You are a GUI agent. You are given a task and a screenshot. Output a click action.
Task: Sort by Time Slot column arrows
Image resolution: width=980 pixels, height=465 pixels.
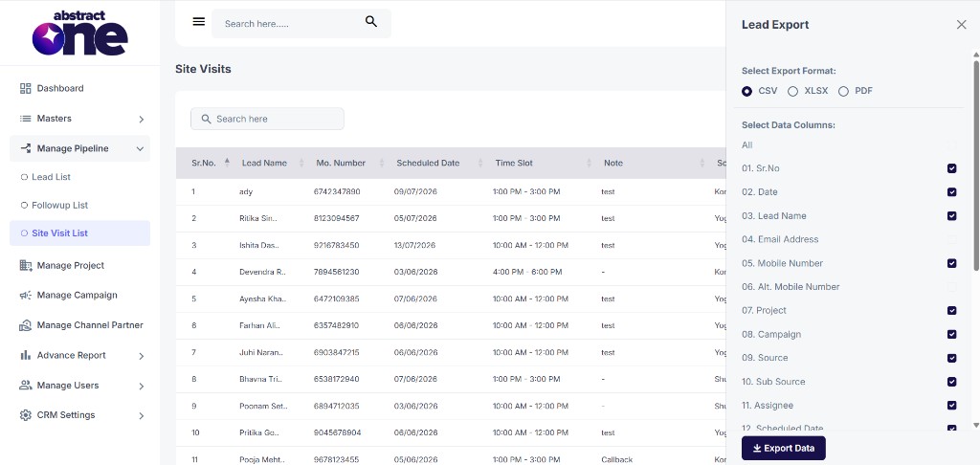coord(589,163)
